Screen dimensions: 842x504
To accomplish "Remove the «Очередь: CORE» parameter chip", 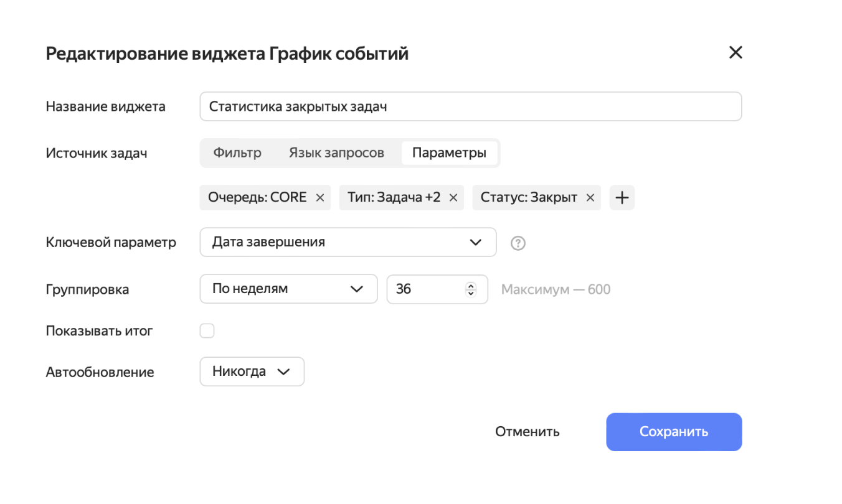I will 320,197.
